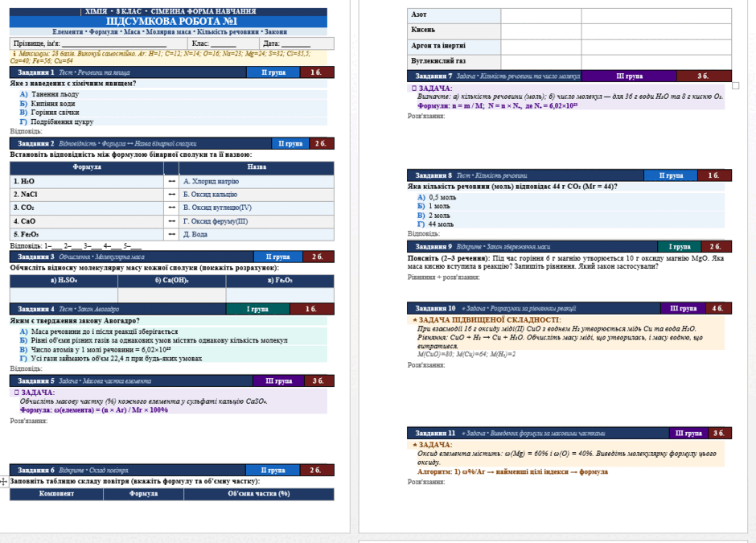Click the table move handle beside Завдання 6

tap(4, 481)
